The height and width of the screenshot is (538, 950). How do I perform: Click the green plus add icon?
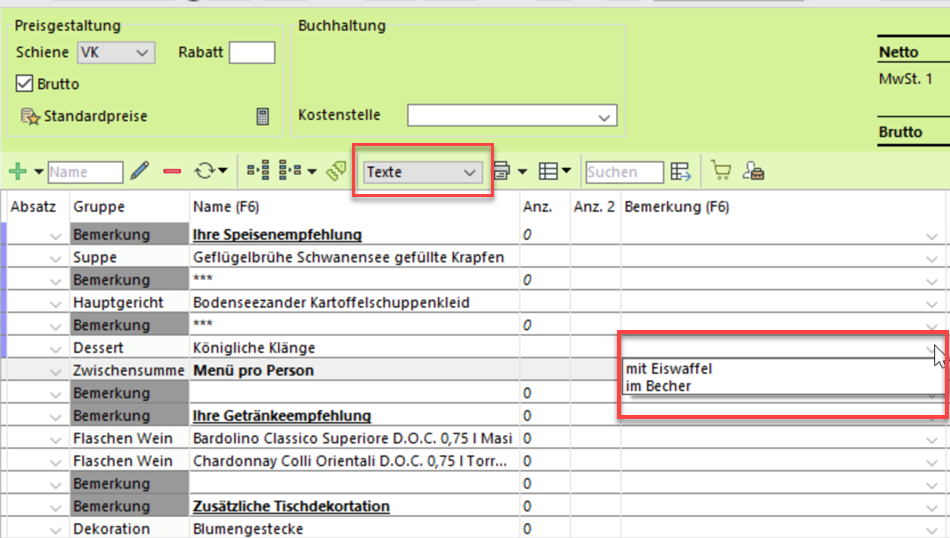[17, 172]
